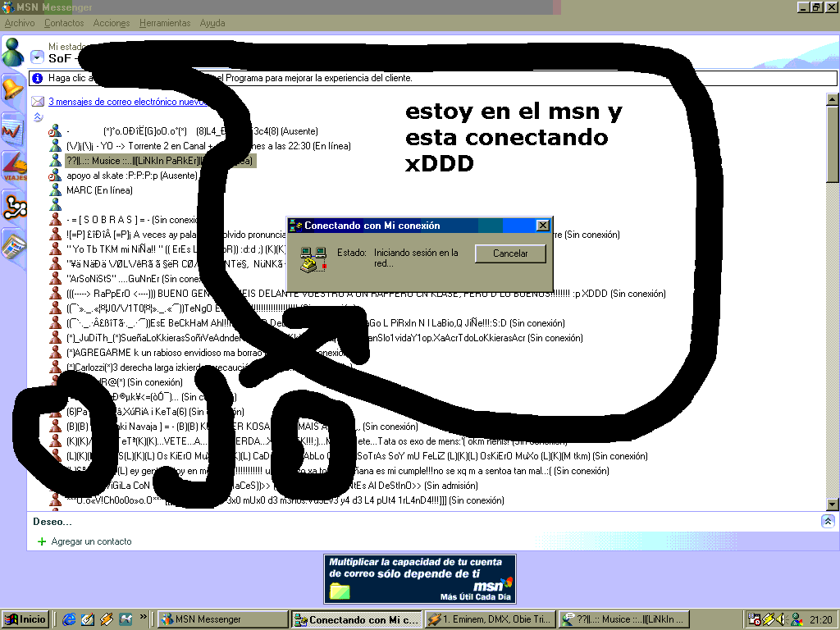Viewport: 840px width, 630px height.
Task: Select offline contact ending 'OsKiErO MuXo (L)(K)(M tkm)'
Action: [x=357, y=456]
